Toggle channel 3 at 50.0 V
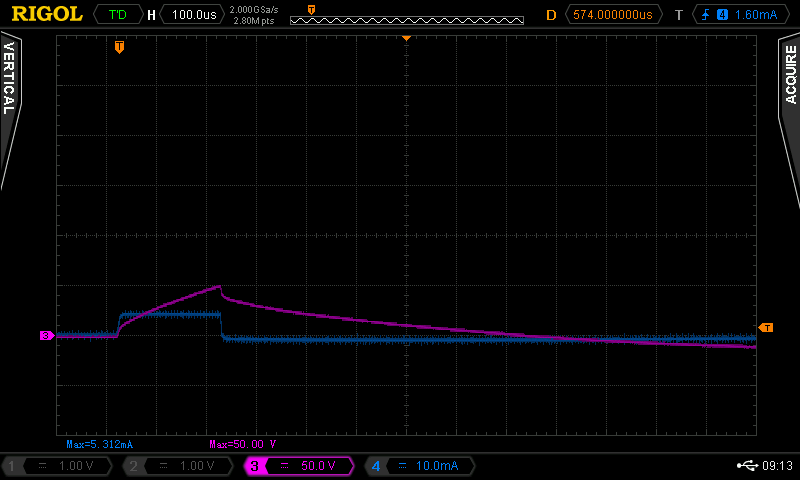 [300, 466]
